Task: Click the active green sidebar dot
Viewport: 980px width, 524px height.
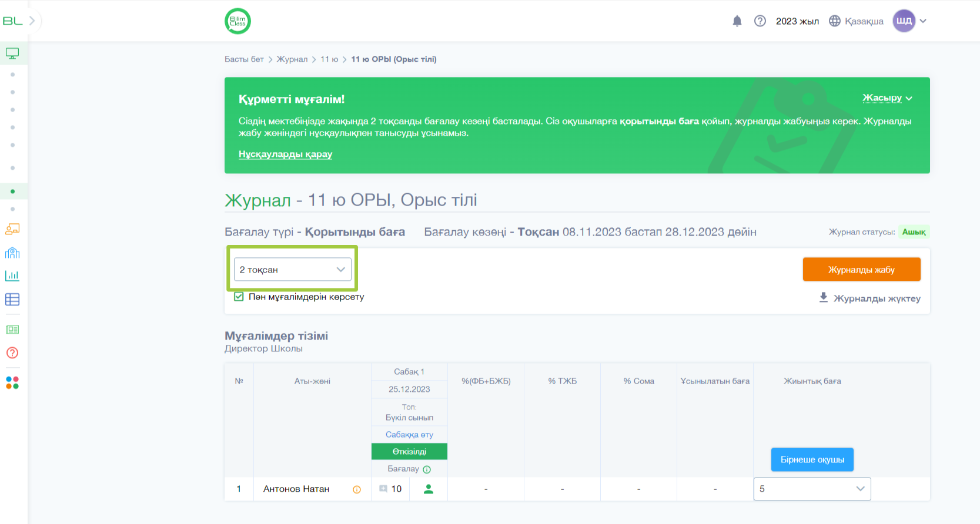Action: [12, 192]
